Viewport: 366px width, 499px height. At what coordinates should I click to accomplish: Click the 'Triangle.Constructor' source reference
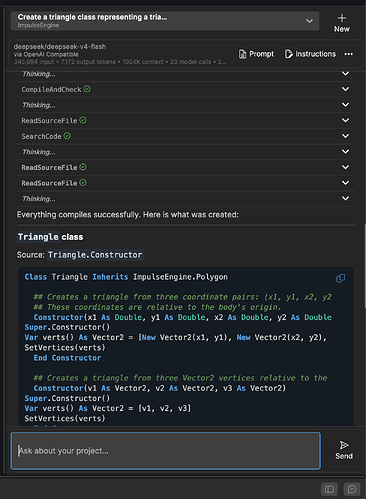[95, 255]
